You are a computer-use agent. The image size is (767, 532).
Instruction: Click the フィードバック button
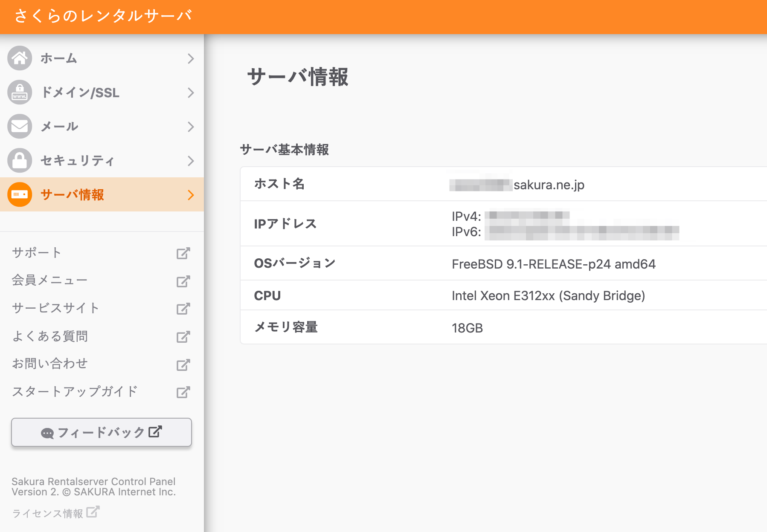(101, 432)
